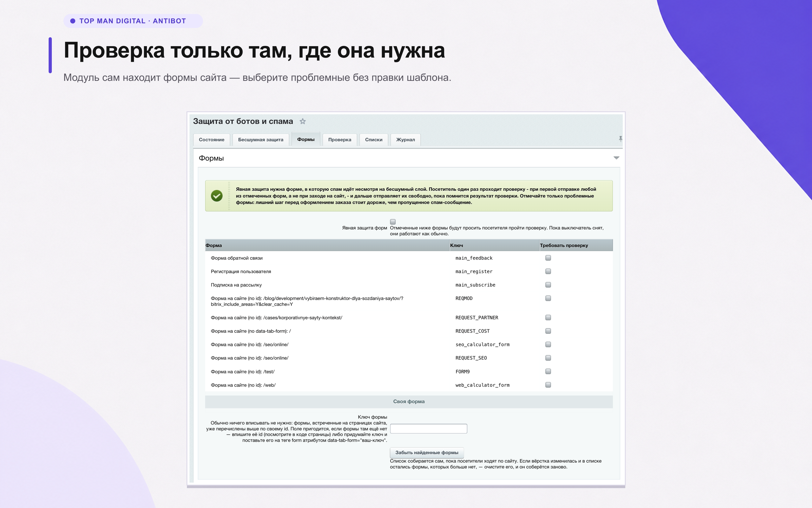Click the main_feedback key text
This screenshot has width=812, height=508.
[474, 258]
